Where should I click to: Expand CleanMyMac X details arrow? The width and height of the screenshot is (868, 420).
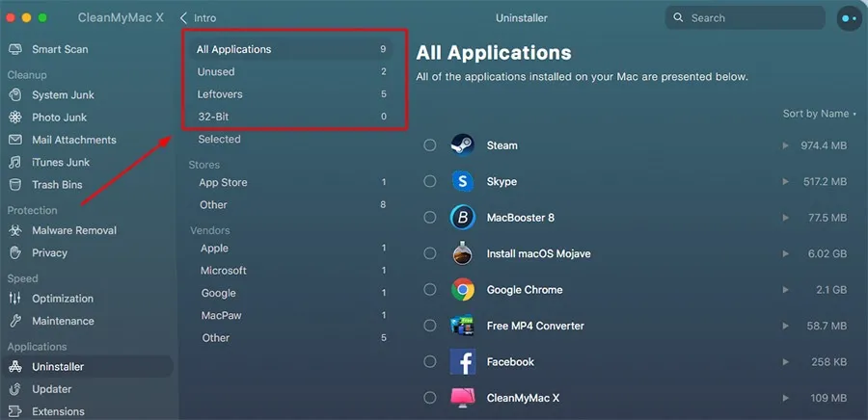(x=785, y=398)
